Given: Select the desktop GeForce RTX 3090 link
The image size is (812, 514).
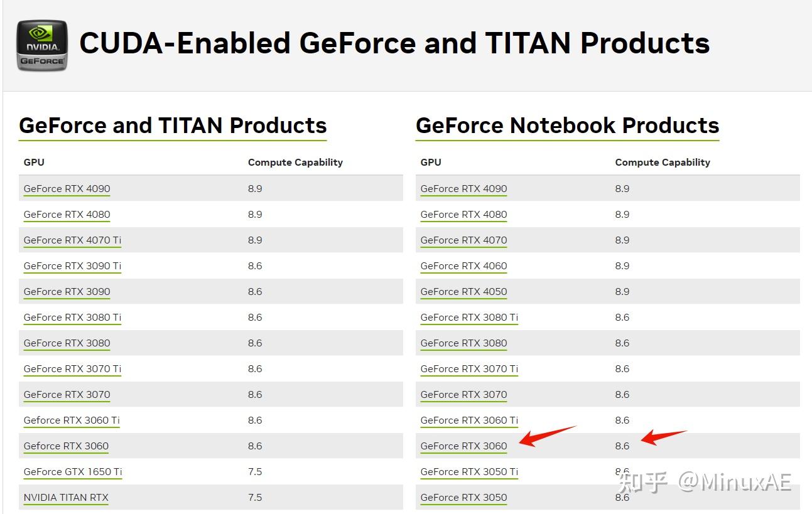Looking at the screenshot, I should pyautogui.click(x=67, y=291).
